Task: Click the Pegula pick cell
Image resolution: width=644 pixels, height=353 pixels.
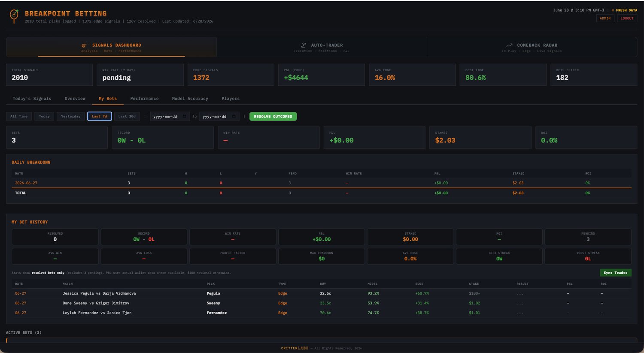Action: (213, 293)
